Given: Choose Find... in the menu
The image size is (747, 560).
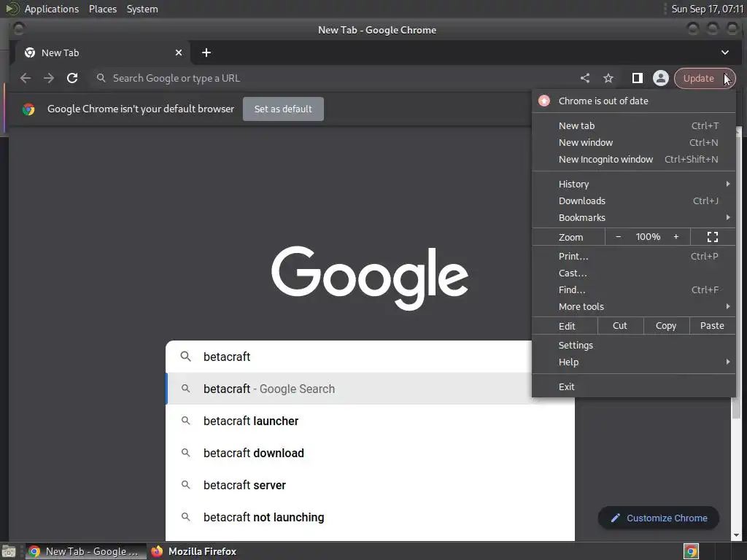Looking at the screenshot, I should [x=634, y=289].
